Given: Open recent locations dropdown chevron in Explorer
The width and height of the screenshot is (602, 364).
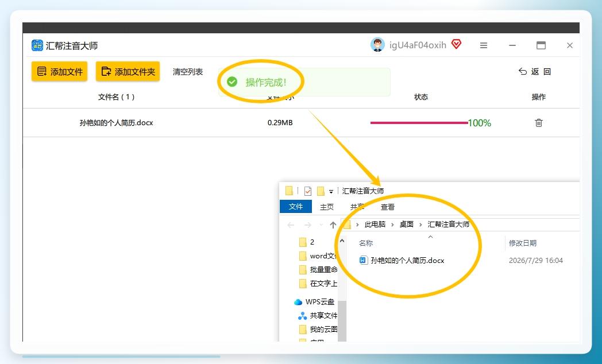Looking at the screenshot, I should (321, 224).
